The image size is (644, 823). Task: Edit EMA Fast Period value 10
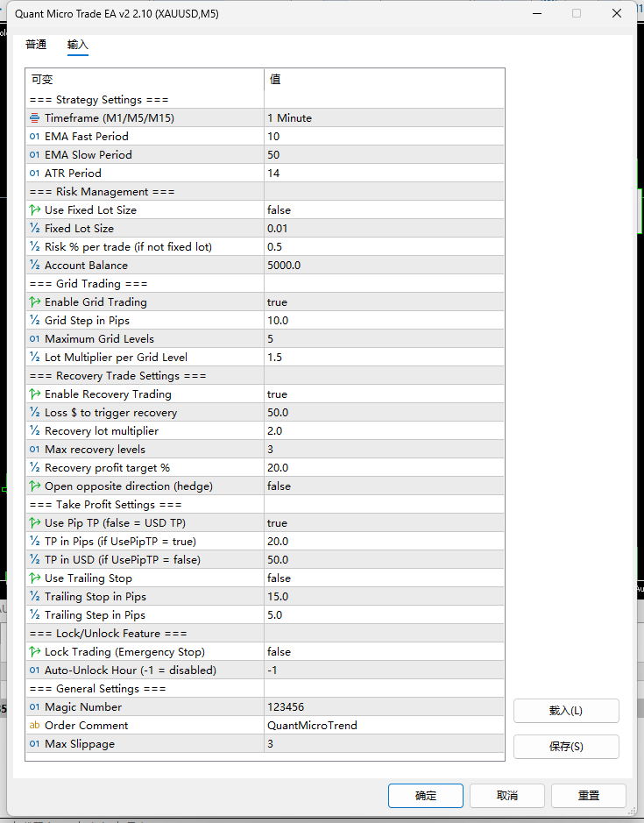point(384,137)
